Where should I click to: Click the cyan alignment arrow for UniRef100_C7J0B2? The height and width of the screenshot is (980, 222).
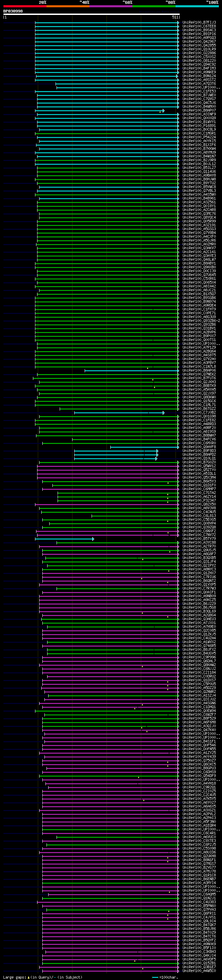pyautogui.click(x=119, y=413)
